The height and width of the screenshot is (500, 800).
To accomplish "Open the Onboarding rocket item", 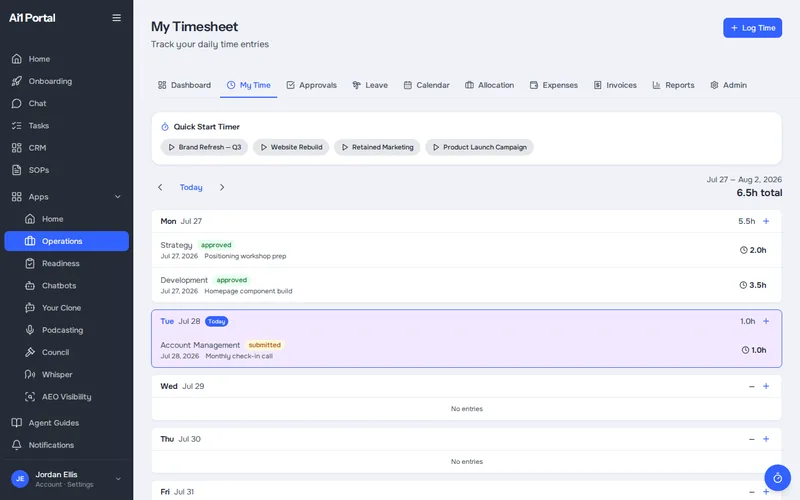I will coord(66,81).
